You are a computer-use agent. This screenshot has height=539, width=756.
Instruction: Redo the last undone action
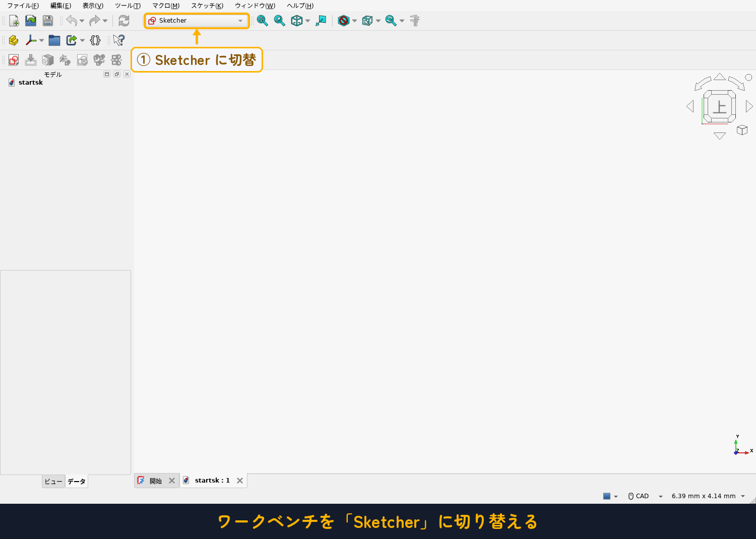point(95,21)
